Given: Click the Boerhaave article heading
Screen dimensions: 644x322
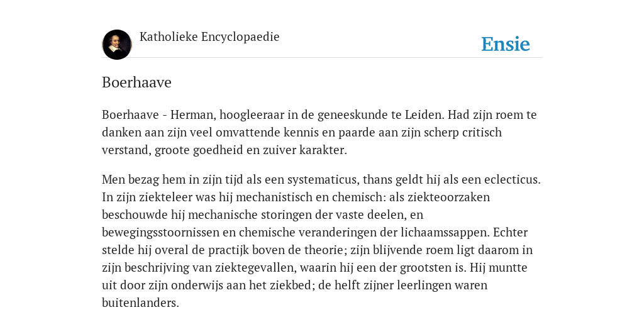Looking at the screenshot, I should click(x=136, y=82).
